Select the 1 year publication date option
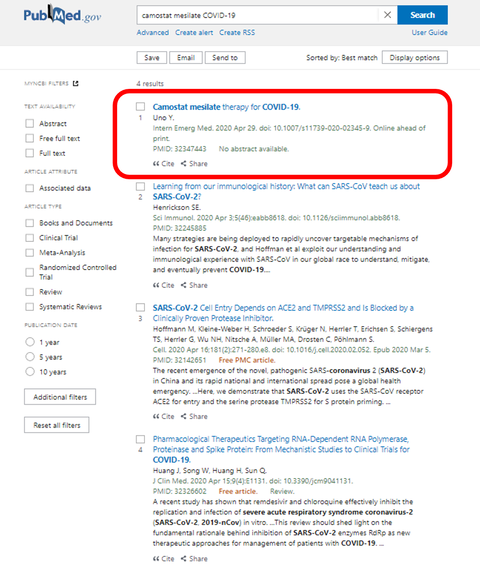480x572 pixels. tap(30, 342)
